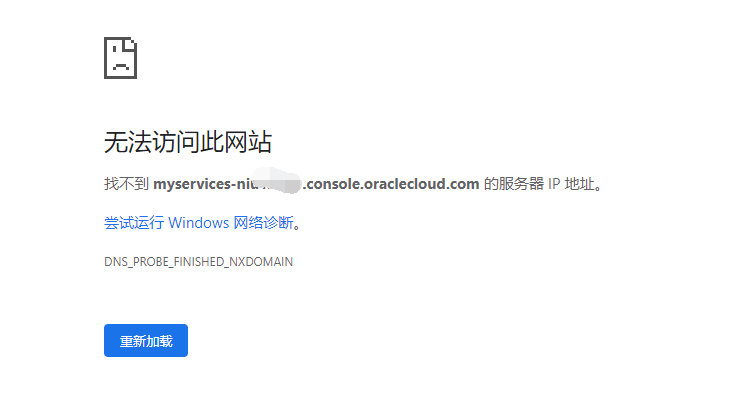The height and width of the screenshot is (409, 745).
Task: Click the sad page error icon
Action: pyautogui.click(x=121, y=58)
